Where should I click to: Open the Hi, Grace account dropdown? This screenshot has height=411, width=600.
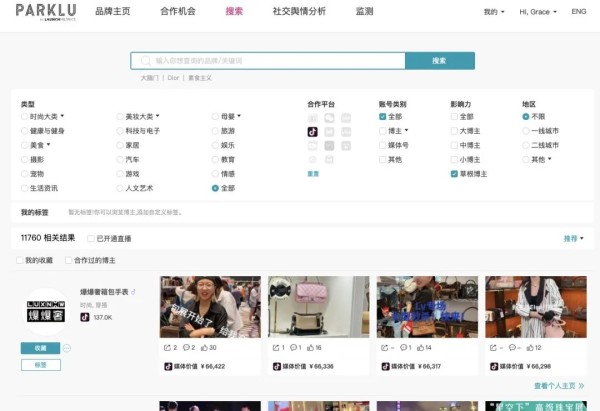tap(538, 12)
